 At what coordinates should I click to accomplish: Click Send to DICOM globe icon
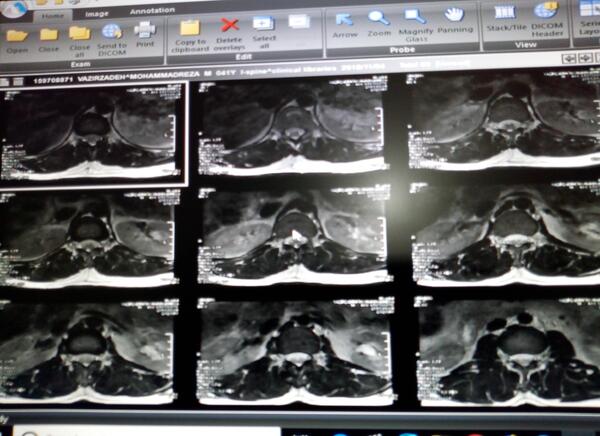(112, 32)
